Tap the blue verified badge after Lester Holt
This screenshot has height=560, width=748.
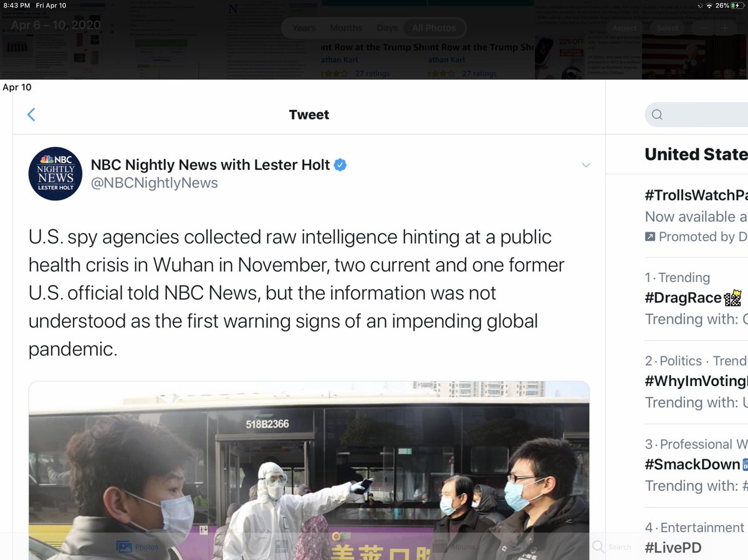pos(340,165)
